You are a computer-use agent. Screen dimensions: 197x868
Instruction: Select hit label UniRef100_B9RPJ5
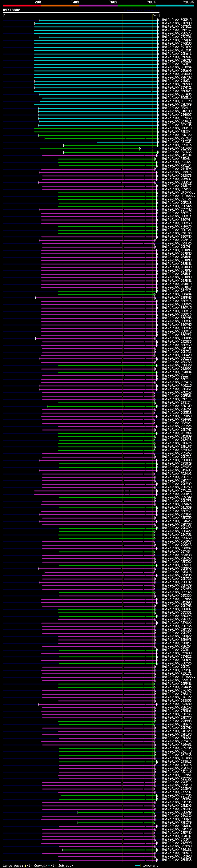pos(177,20)
